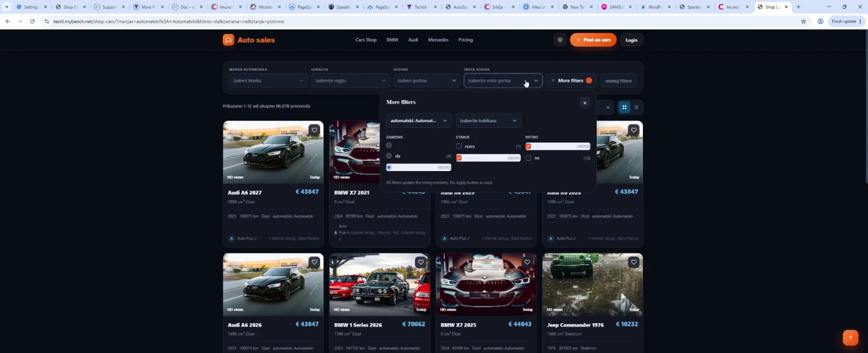Open the Audi nav item

(x=413, y=40)
